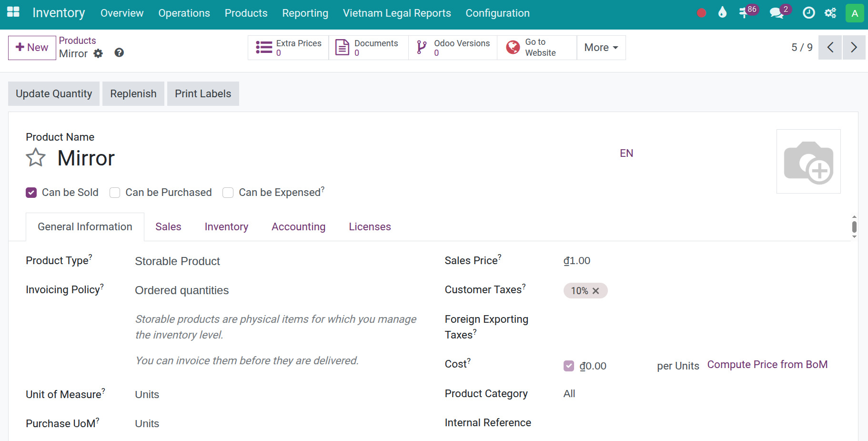The width and height of the screenshot is (868, 441).
Task: Expand the More dropdown
Action: 601,48
